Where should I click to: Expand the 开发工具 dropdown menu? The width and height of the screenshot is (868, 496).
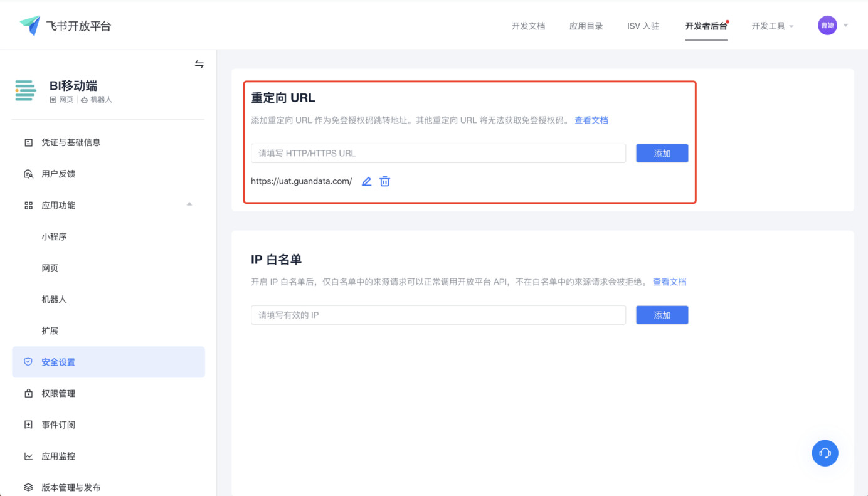773,26
